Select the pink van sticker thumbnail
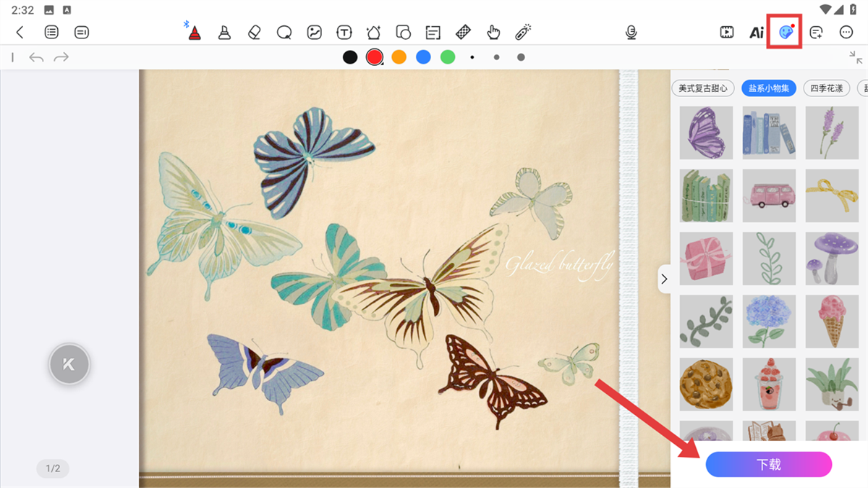 pyautogui.click(x=769, y=195)
